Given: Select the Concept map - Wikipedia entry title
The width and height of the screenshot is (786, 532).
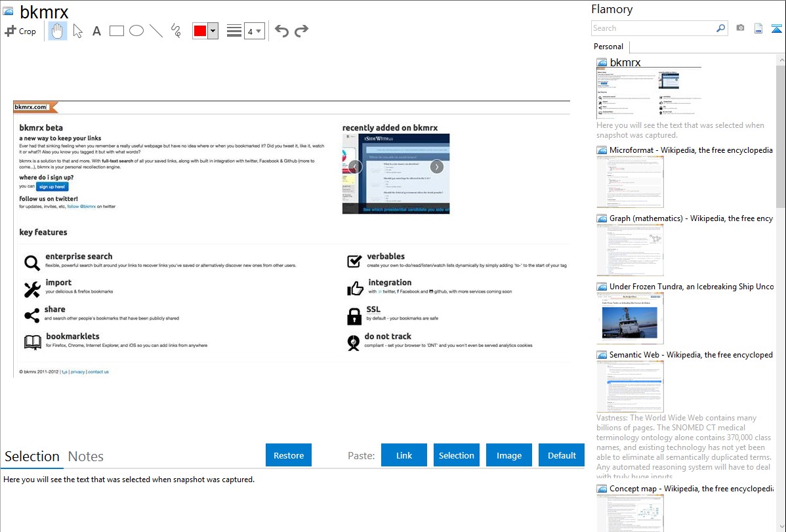Looking at the screenshot, I should pos(692,488).
